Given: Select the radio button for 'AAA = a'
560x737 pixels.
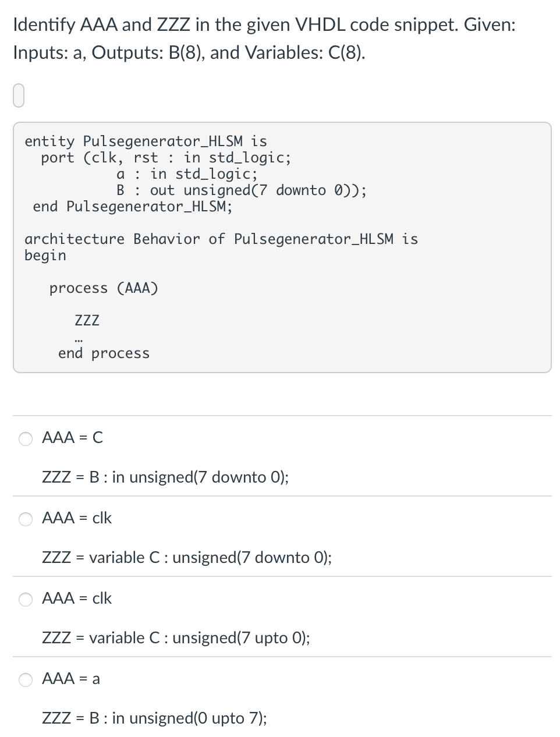Looking at the screenshot, I should click(25, 679).
